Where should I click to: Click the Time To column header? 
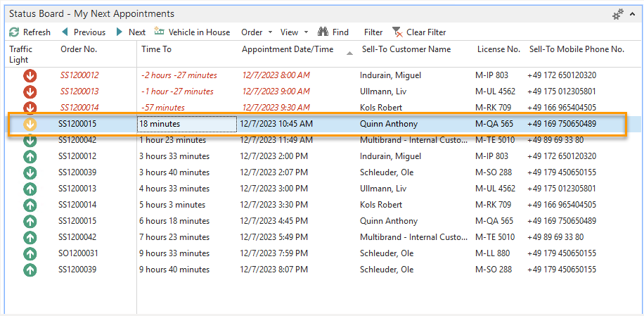[x=156, y=49]
